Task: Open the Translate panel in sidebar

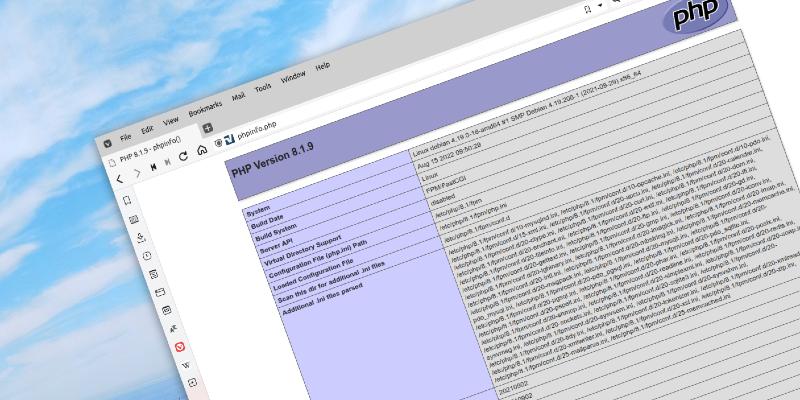Action: click(172, 327)
